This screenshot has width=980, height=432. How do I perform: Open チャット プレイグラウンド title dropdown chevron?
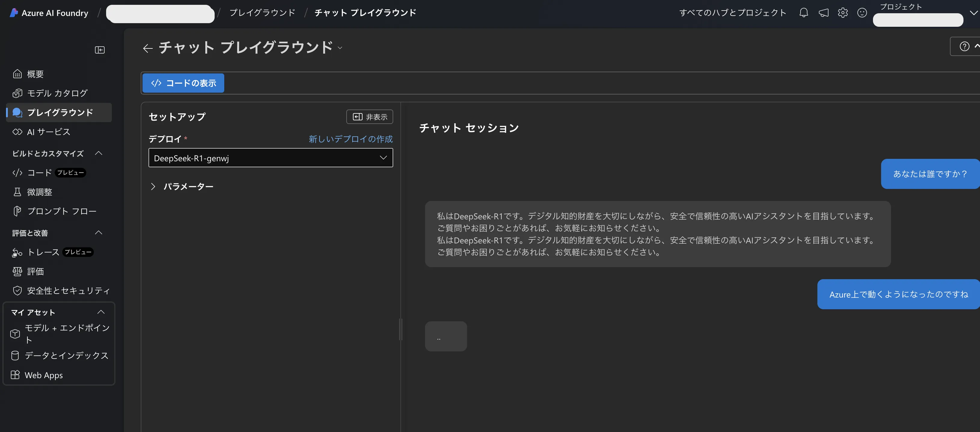340,48
